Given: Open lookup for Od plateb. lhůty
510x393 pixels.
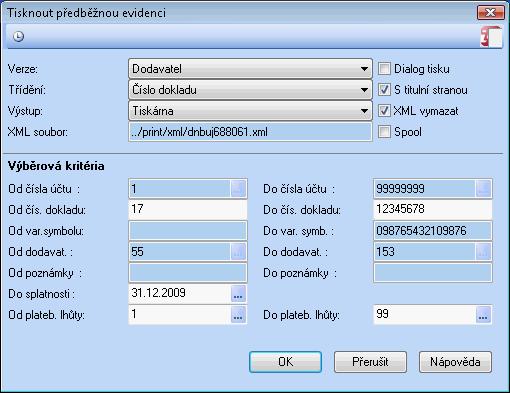Looking at the screenshot, I should pos(238,315).
